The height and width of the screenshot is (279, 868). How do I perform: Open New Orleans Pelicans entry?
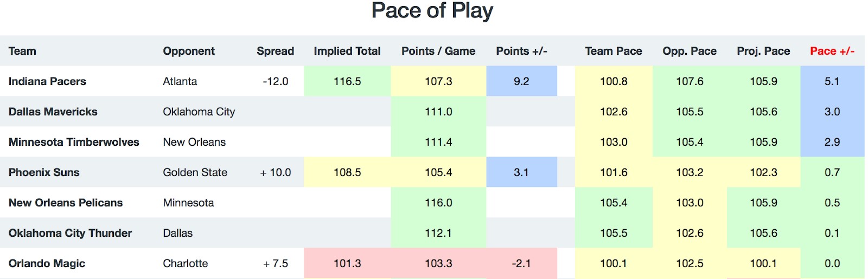pyautogui.click(x=66, y=203)
